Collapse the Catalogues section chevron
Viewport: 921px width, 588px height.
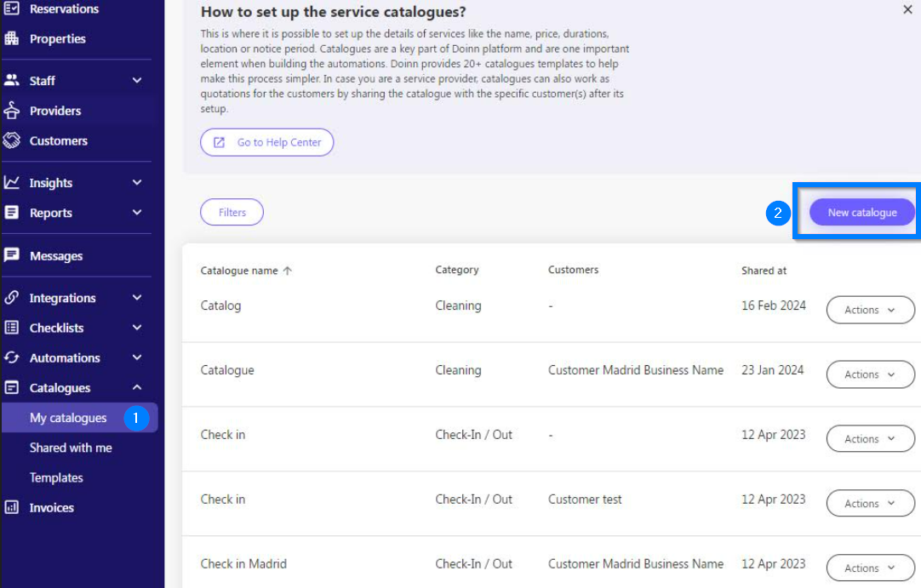pos(137,388)
